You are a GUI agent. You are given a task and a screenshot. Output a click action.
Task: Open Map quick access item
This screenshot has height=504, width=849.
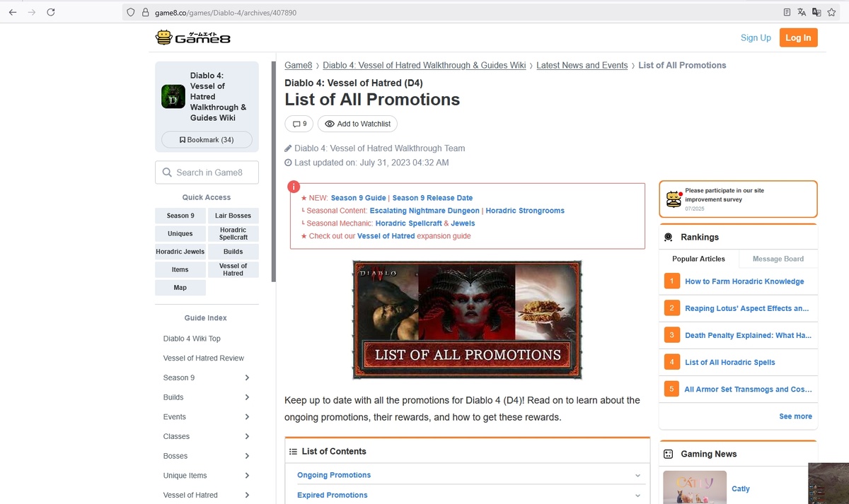pos(180,288)
